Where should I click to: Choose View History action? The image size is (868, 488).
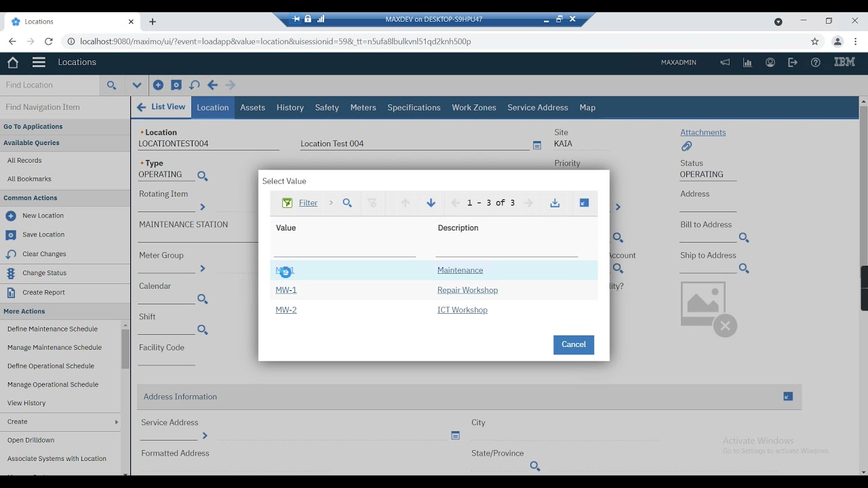(26, 403)
